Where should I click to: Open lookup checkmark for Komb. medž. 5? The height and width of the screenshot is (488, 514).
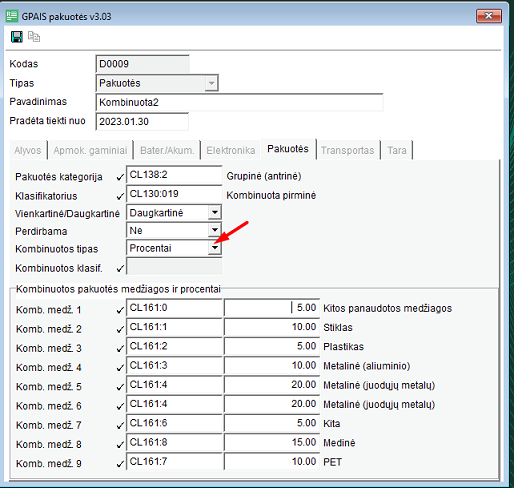120,387
